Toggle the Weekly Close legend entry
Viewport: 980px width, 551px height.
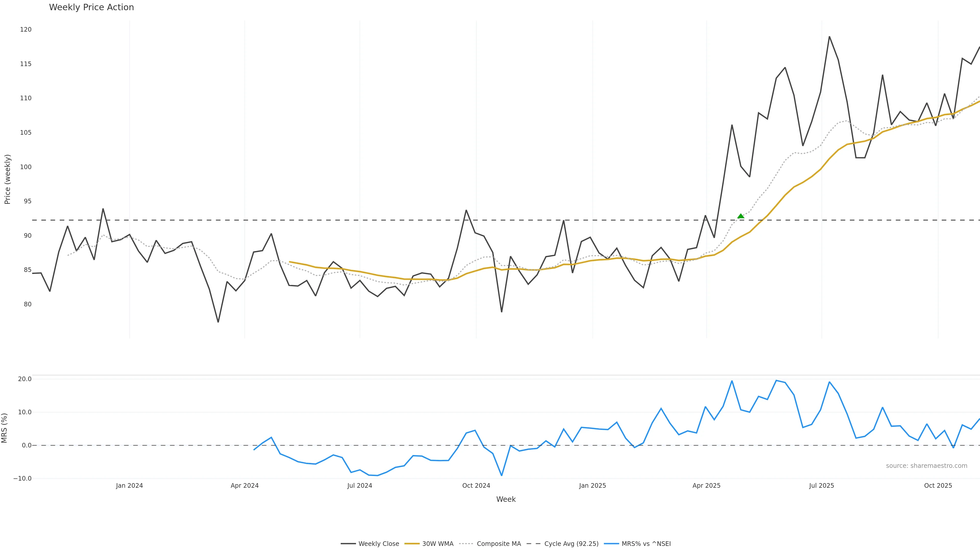[x=378, y=544]
